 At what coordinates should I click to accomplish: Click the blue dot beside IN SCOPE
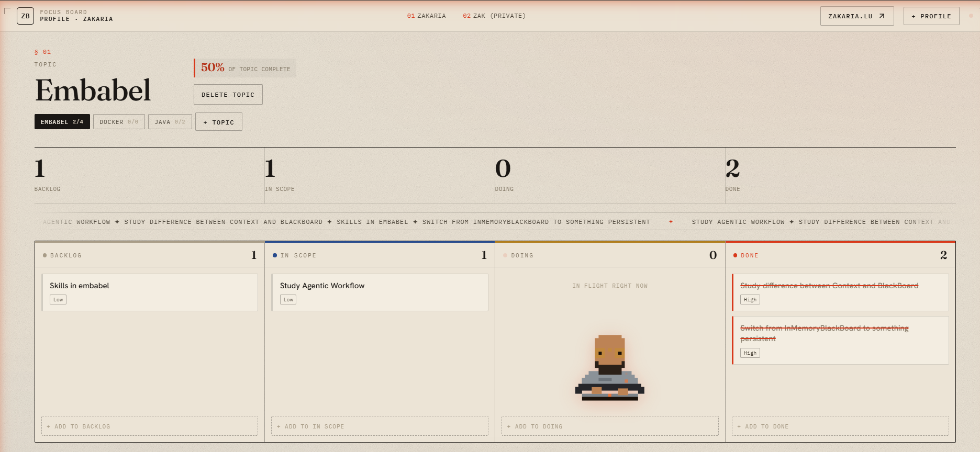click(275, 255)
